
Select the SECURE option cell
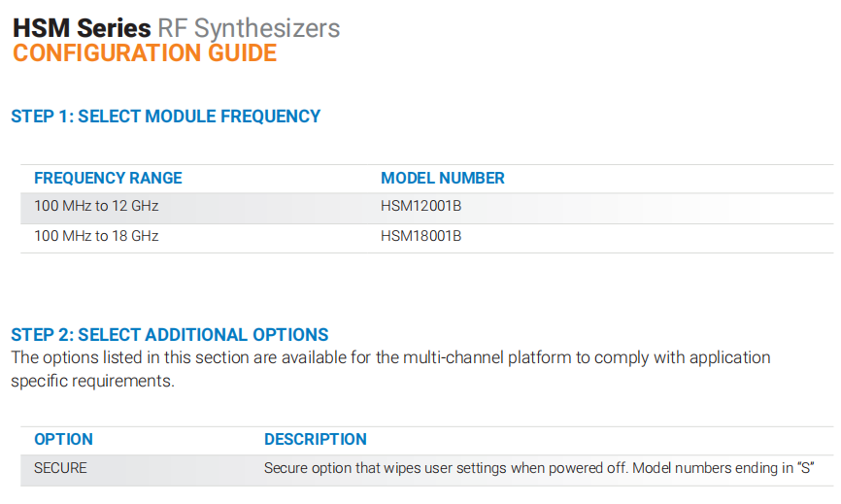60,468
